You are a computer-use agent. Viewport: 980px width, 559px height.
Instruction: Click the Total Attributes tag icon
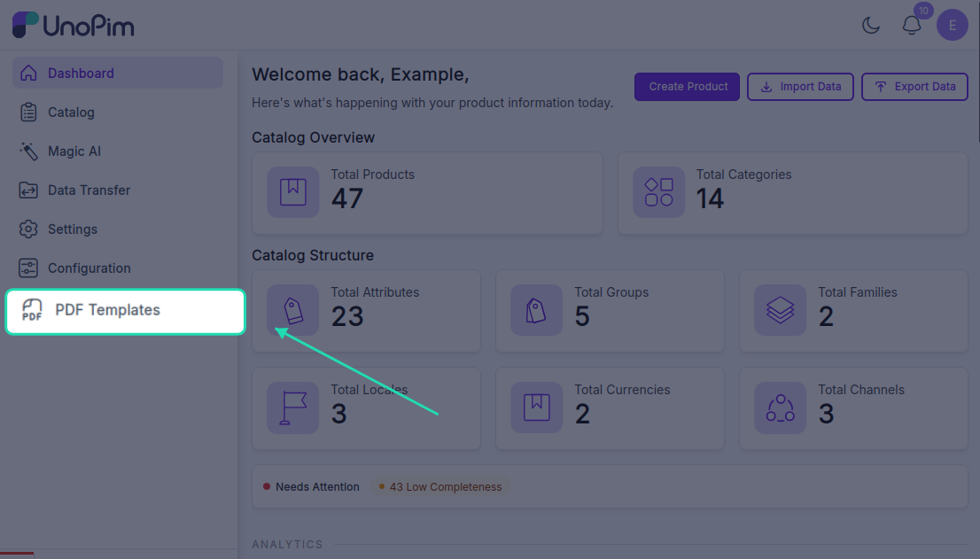point(293,310)
